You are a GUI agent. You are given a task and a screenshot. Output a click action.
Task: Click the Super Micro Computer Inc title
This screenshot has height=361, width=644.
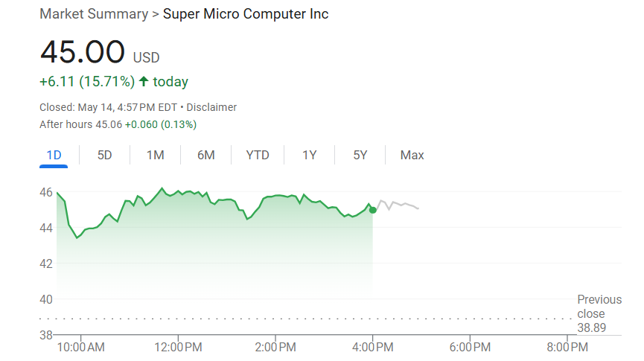click(x=246, y=14)
